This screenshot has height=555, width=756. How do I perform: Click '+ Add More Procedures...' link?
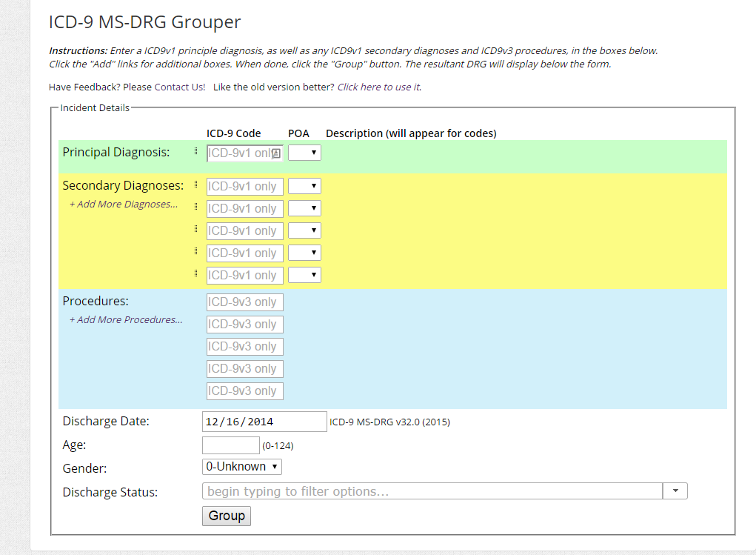126,320
